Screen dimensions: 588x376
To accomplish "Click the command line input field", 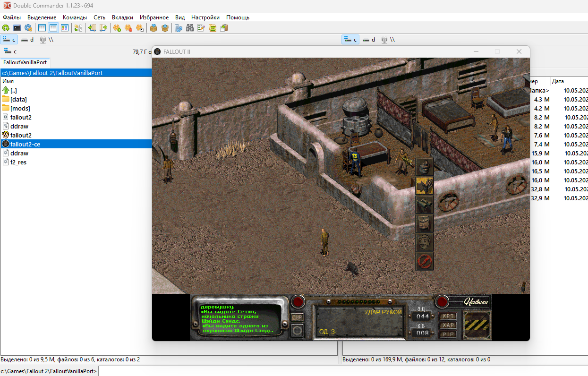I will pyautogui.click(x=342, y=371).
